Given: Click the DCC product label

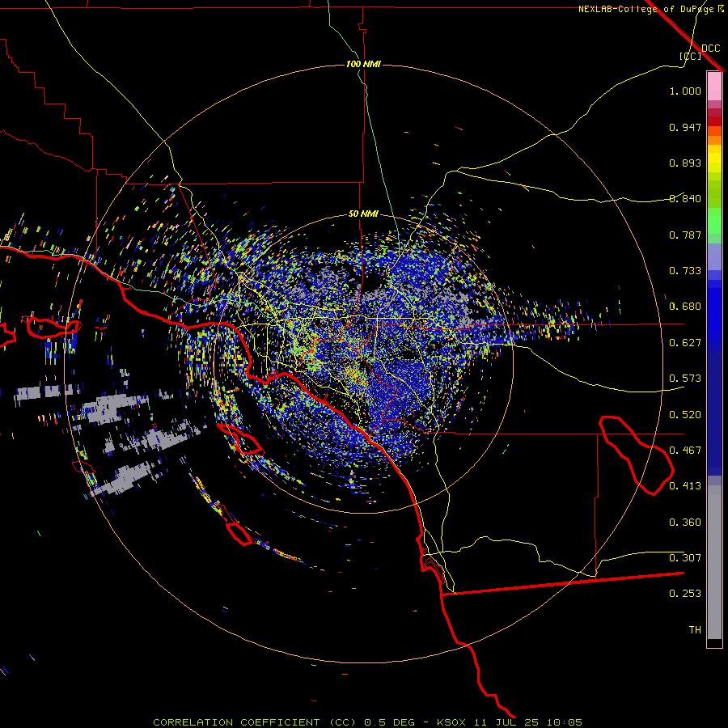Looking at the screenshot, I should point(710,49).
